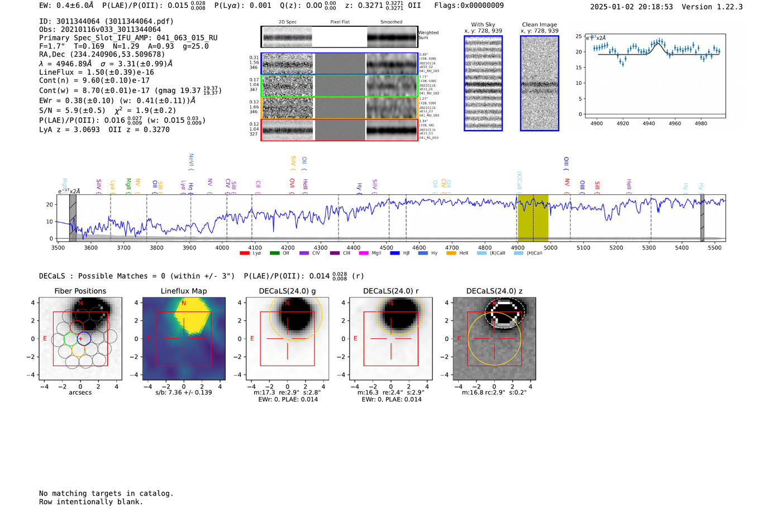Click the emission line Gaussian fit plot
Viewport: 782px width, 532px height.
(655, 75)
